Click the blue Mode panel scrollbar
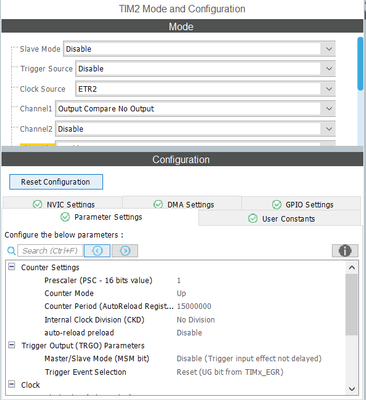Image resolution: width=366 pixels, height=400 pixels. click(360, 63)
